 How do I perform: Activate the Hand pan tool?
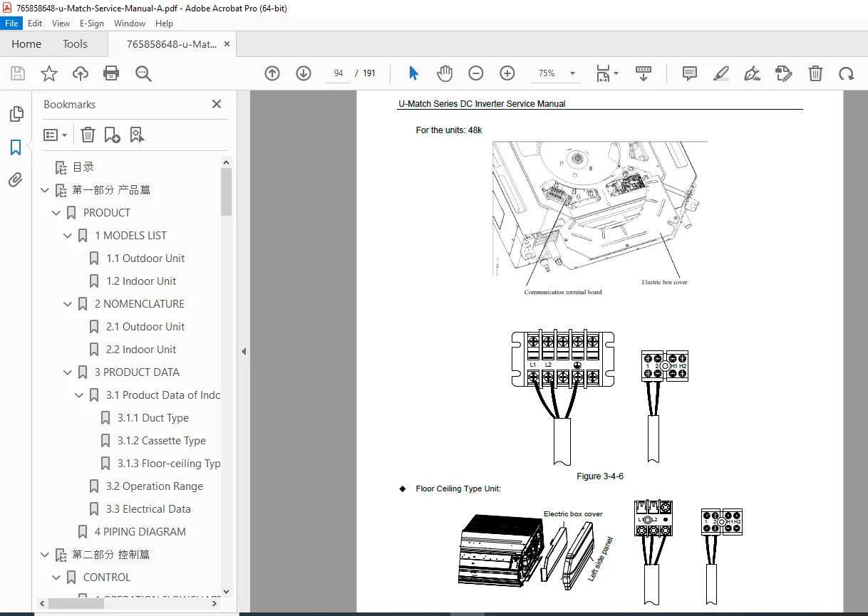pos(445,73)
